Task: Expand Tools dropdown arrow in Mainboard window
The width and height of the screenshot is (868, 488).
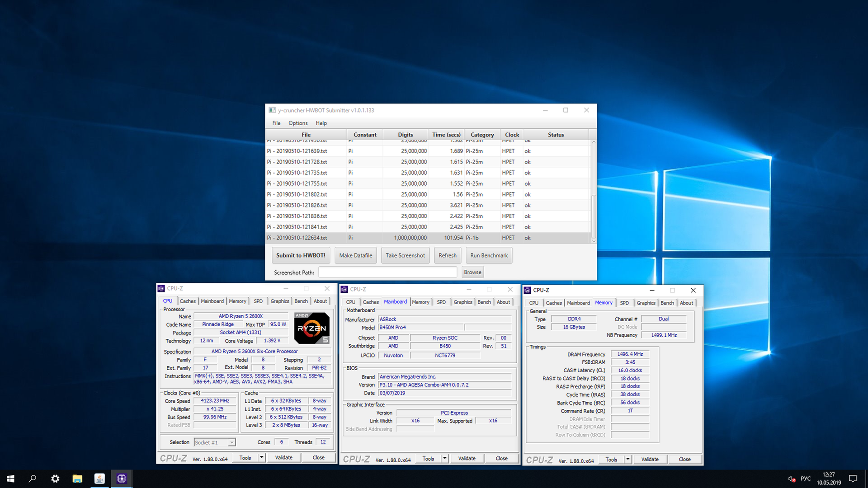Action: coord(444,459)
